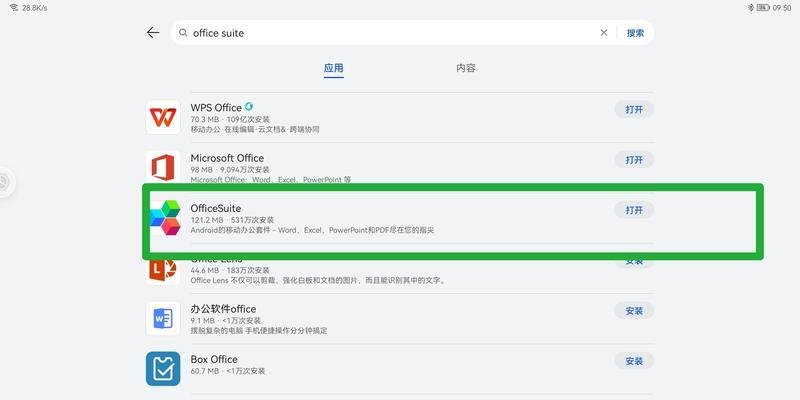The image size is (800, 400).
Task: Tap the Bluetooth status icon
Action: (x=751, y=8)
